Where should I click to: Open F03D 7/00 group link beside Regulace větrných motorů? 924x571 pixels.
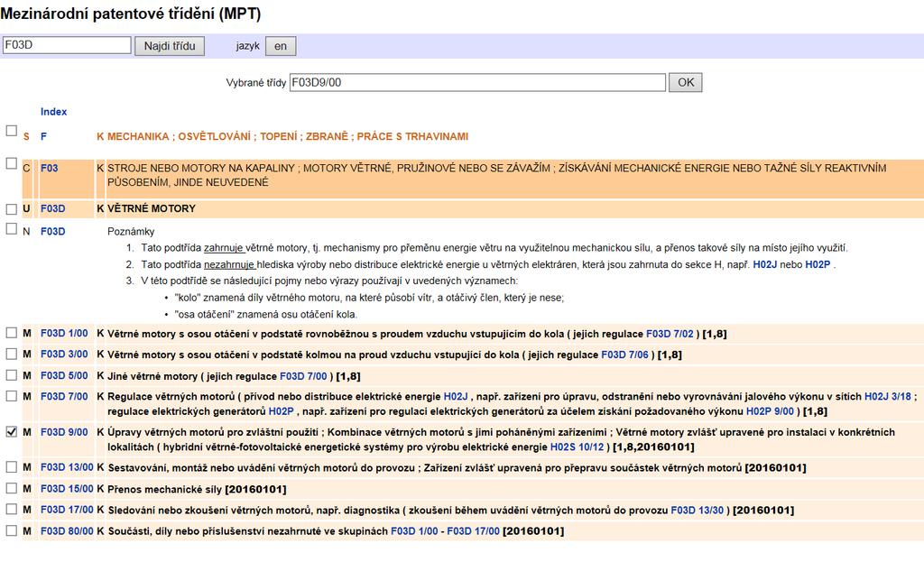64,397
